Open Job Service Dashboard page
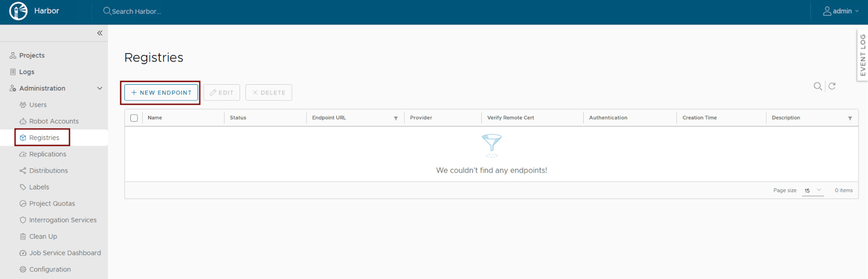This screenshot has width=868, height=279. (x=65, y=253)
